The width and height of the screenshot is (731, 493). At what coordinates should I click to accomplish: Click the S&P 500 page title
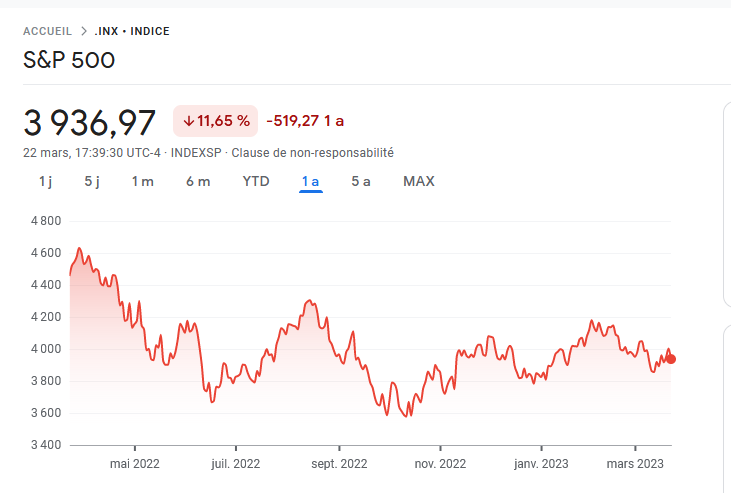69,60
